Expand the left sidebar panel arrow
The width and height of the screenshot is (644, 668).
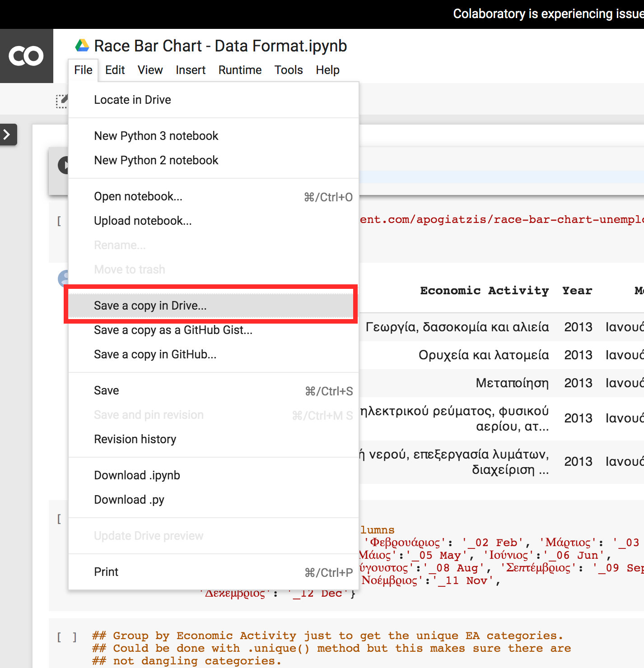7,135
